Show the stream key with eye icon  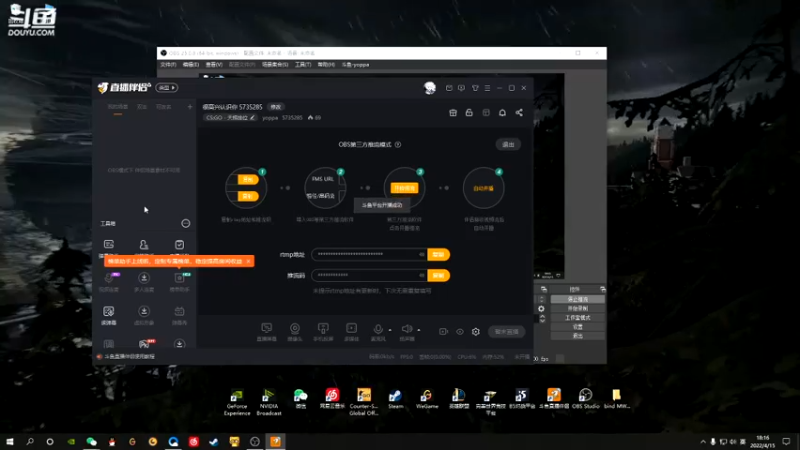click(x=421, y=275)
